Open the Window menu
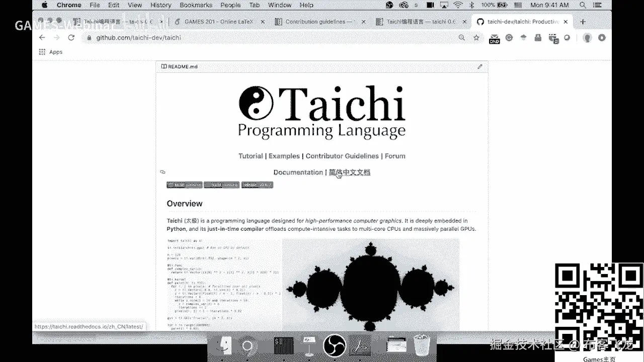Image resolution: width=644 pixels, height=362 pixels. click(280, 5)
